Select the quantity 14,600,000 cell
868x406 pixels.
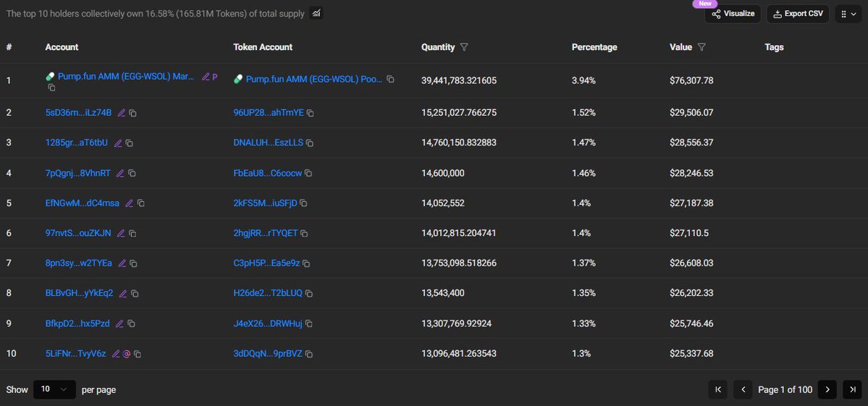pos(443,173)
